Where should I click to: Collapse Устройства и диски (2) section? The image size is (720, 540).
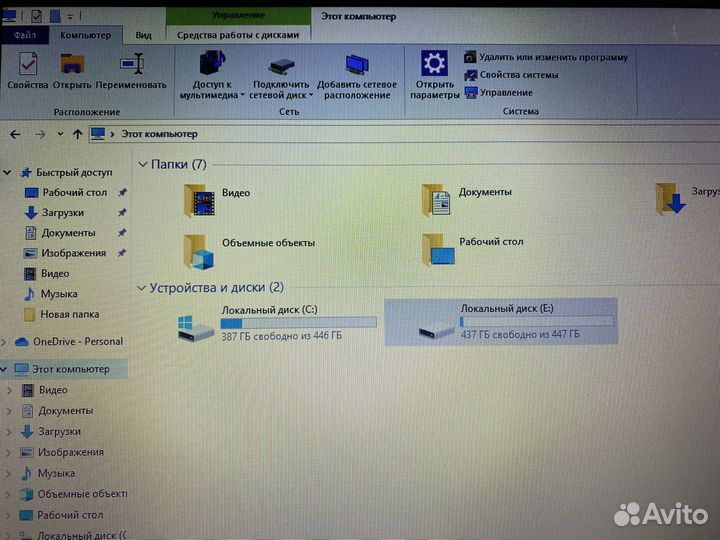141,288
